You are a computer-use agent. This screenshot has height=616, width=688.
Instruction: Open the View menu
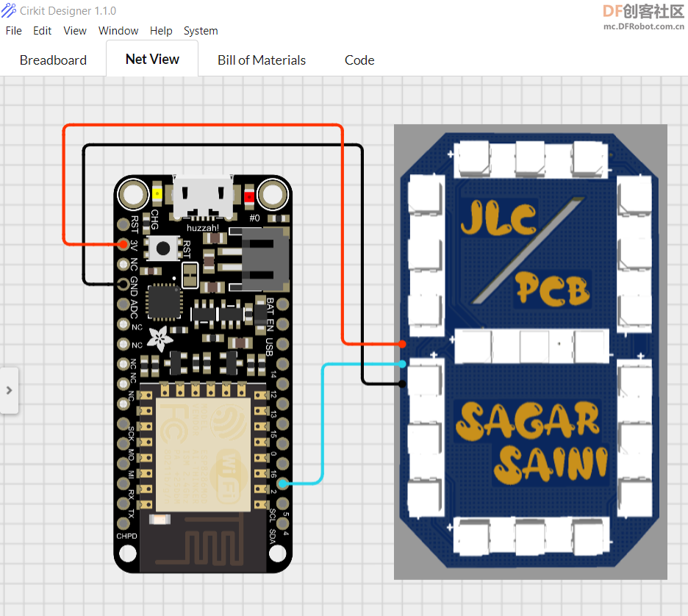click(x=75, y=31)
